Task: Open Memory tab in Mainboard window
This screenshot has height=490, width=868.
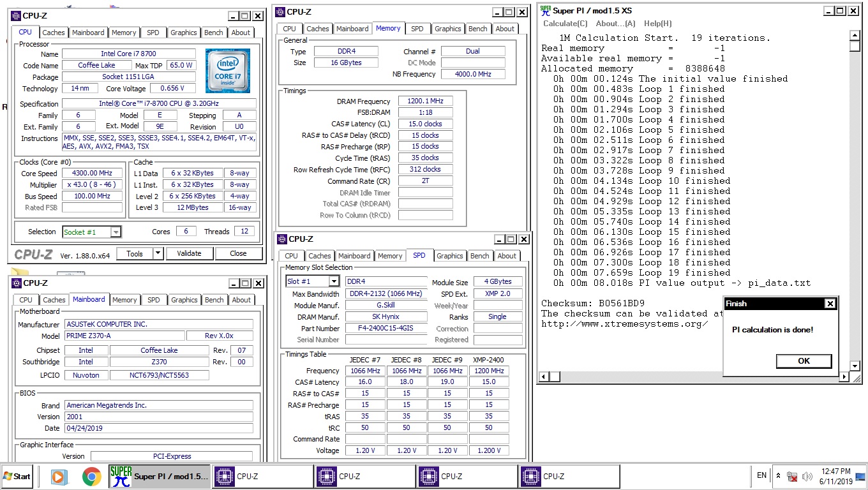Action: 124,300
